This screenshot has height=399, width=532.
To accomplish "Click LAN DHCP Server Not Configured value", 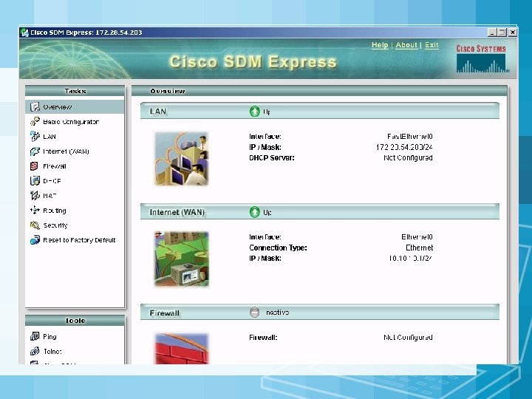I will point(408,158).
